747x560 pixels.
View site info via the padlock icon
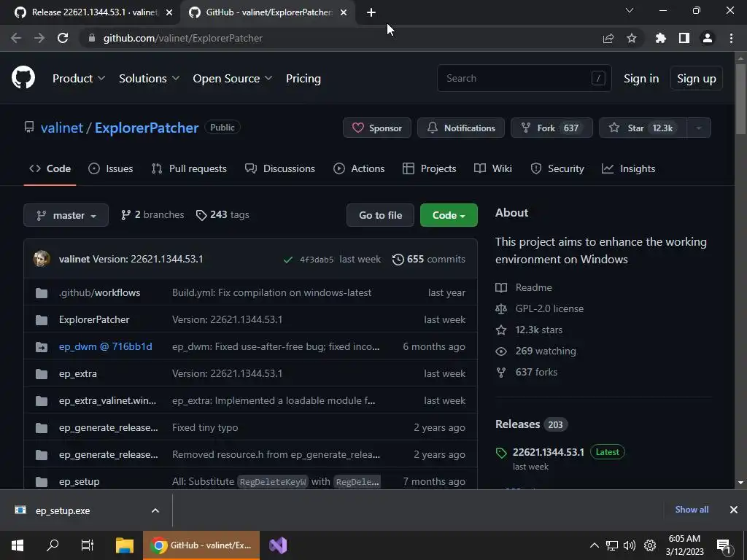(x=93, y=38)
